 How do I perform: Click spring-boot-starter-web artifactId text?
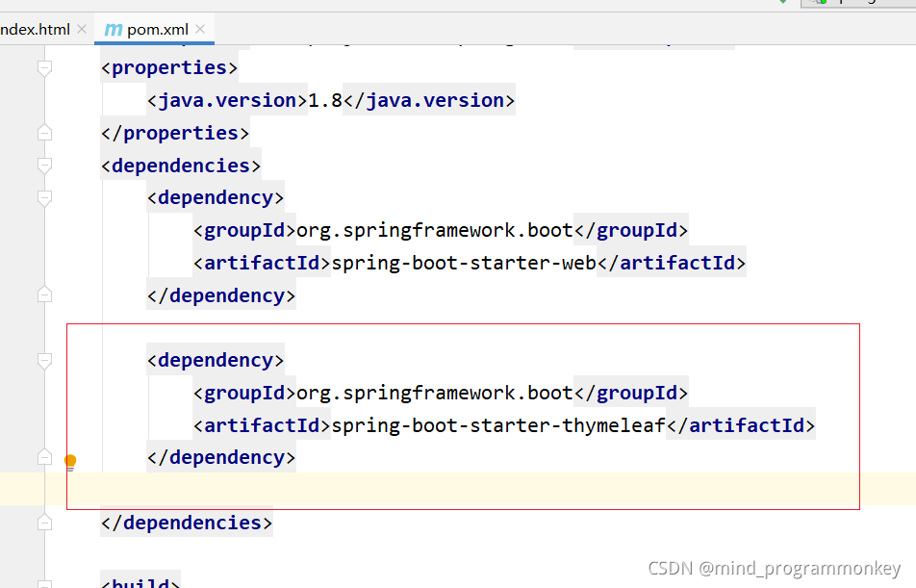(464, 263)
